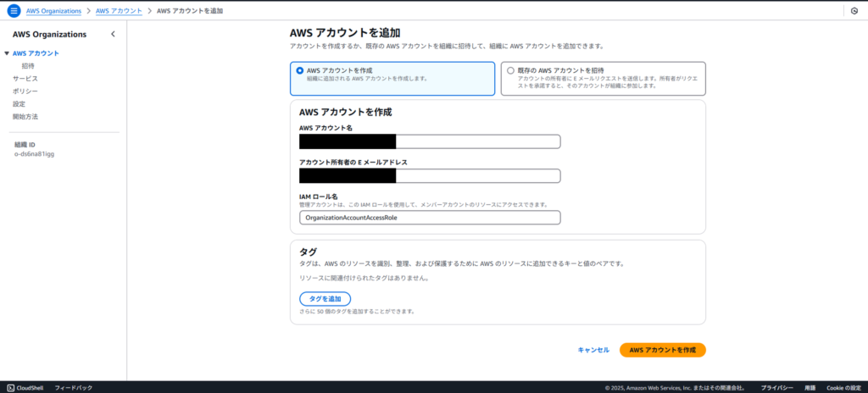Open the プライバシー footer link

coord(776,388)
